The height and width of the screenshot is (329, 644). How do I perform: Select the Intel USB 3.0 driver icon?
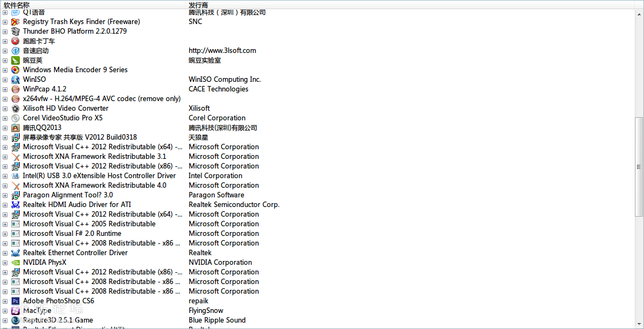(15, 176)
